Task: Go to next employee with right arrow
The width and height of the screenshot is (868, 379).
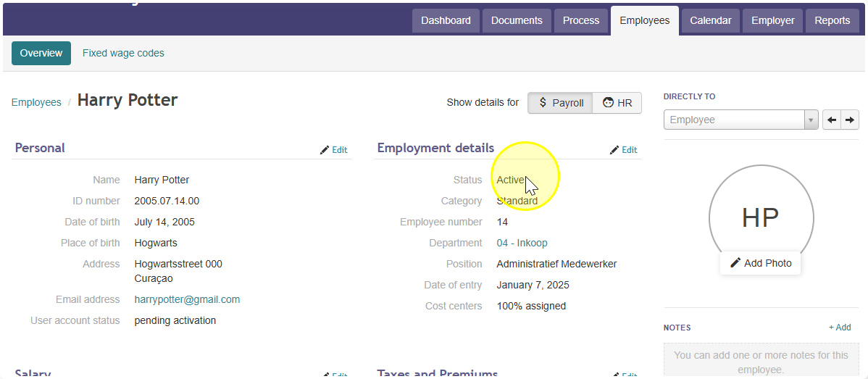Action: [x=851, y=120]
